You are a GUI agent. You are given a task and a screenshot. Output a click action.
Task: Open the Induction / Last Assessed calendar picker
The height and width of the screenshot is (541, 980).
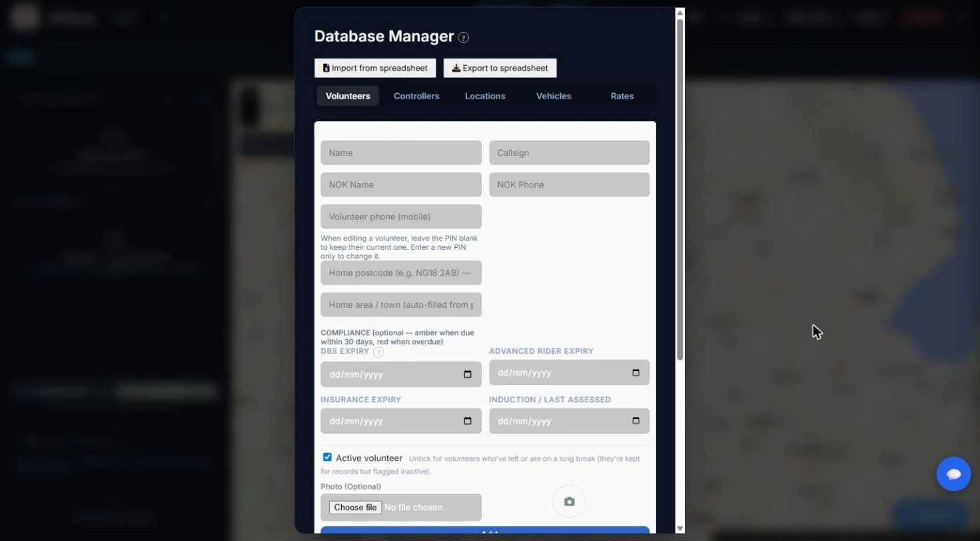636,421
